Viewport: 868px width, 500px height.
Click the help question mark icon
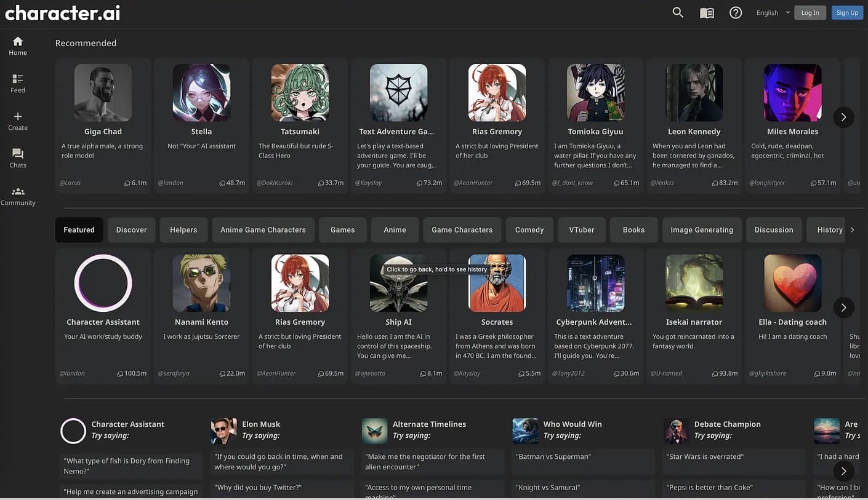coord(736,12)
